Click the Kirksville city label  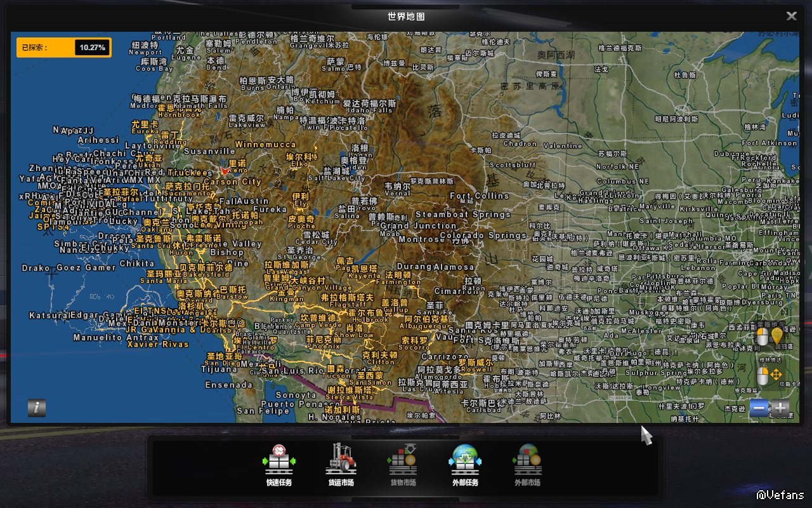pos(699,209)
